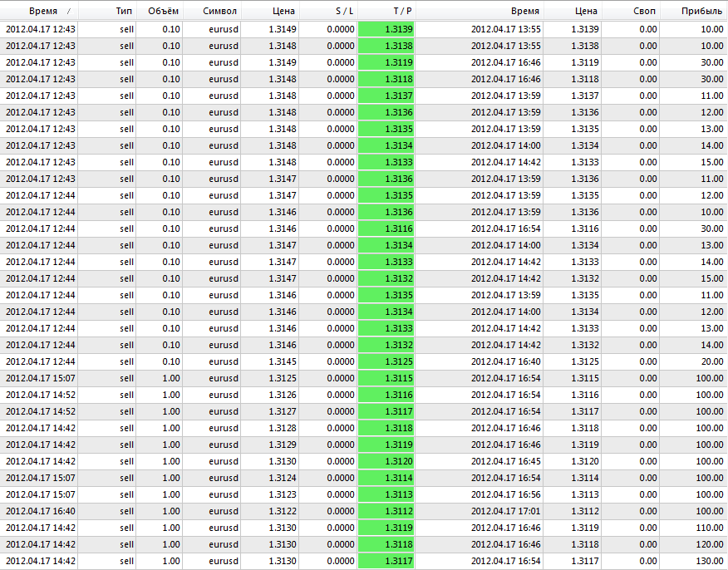Select the green T/P cell 1.3114
This screenshot has height=570, width=728.
tap(386, 478)
